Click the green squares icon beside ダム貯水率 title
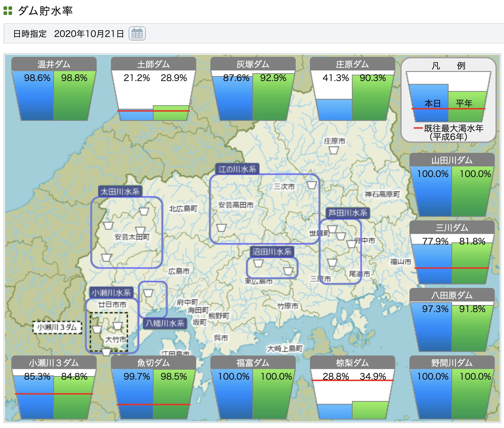Image resolution: width=504 pixels, height=428 pixels. [8, 11]
